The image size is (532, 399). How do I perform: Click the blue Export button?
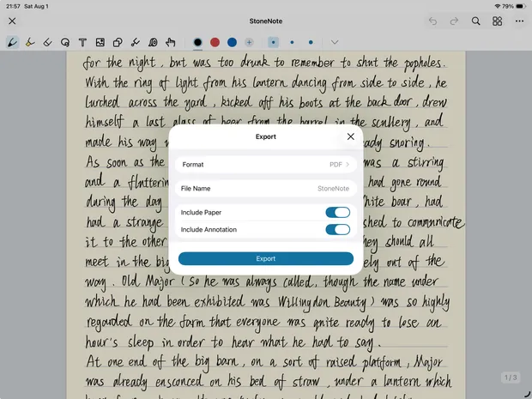click(x=266, y=258)
